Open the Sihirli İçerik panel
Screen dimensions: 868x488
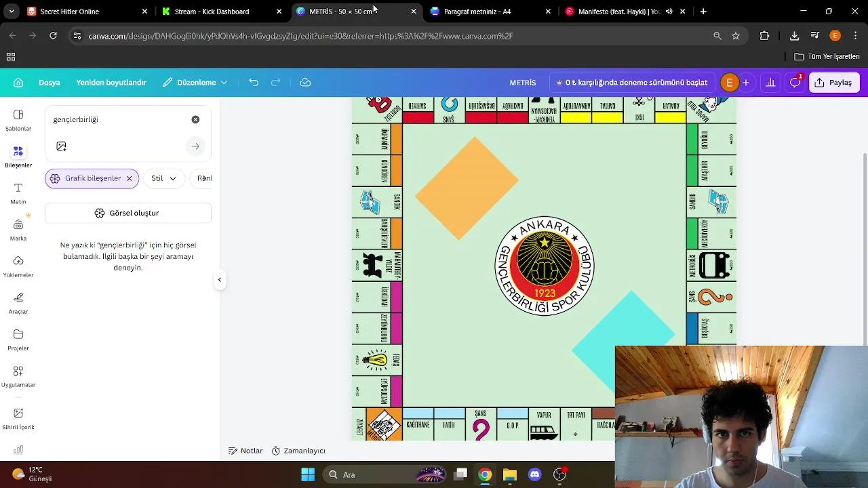pyautogui.click(x=18, y=418)
